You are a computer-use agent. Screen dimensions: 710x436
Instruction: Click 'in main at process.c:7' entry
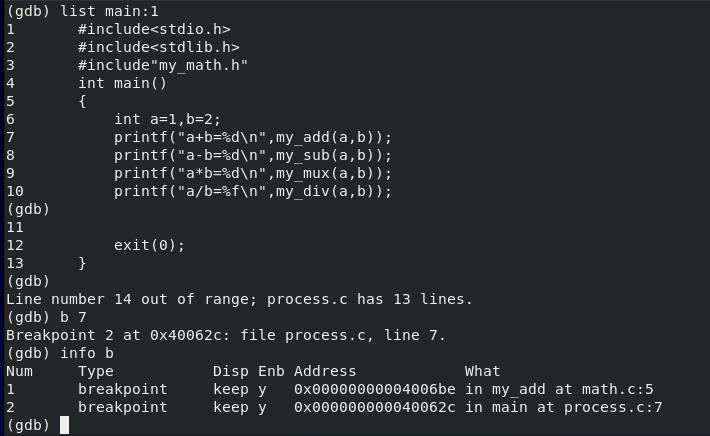pos(564,407)
